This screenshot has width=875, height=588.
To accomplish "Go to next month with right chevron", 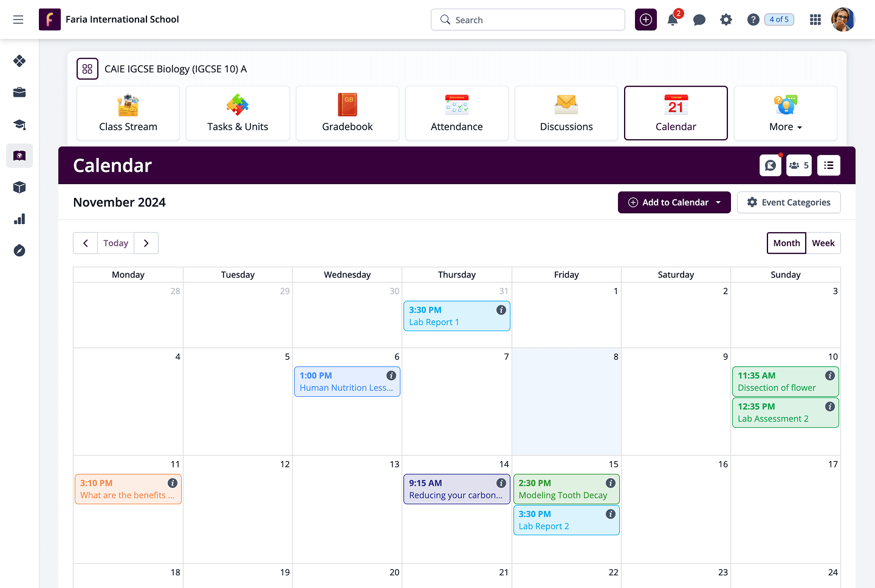I will [x=146, y=243].
